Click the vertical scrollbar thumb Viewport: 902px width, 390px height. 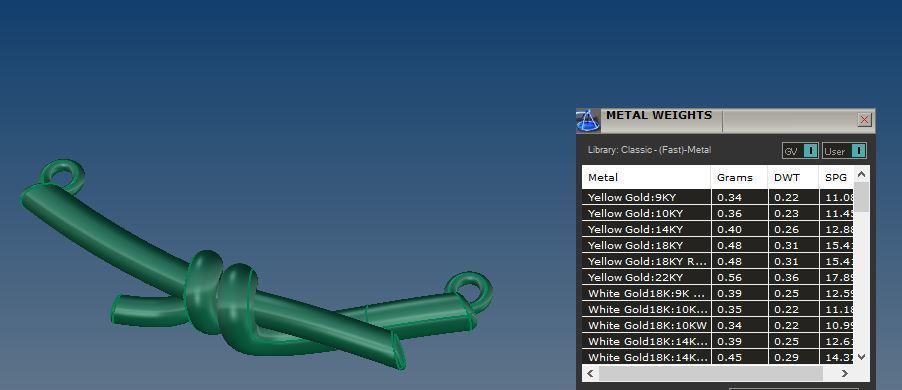[861, 197]
